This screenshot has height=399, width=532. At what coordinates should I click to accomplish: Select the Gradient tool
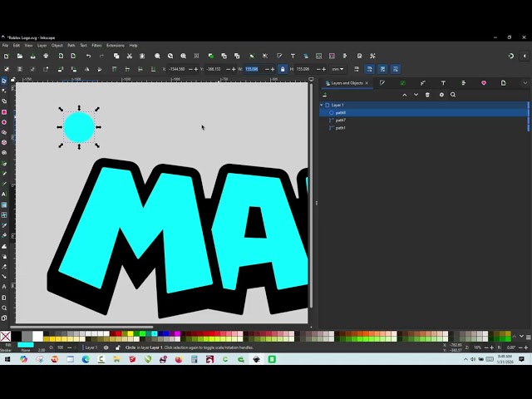pyautogui.click(x=4, y=204)
